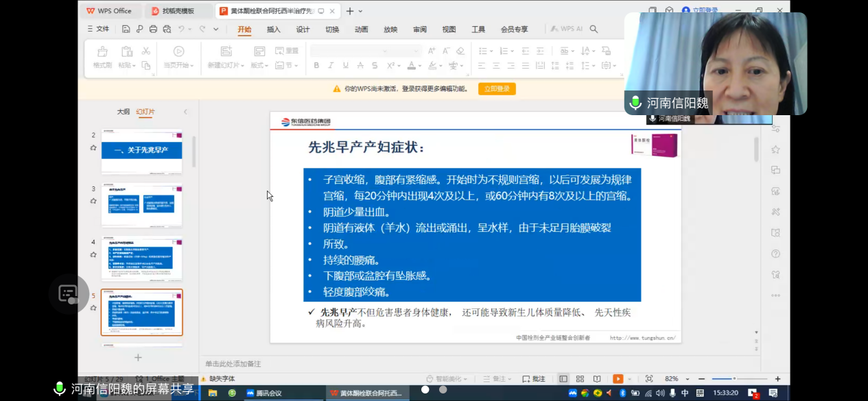The width and height of the screenshot is (868, 401).
Task: Click the search magnifier icon in ribbon
Action: 594,29
